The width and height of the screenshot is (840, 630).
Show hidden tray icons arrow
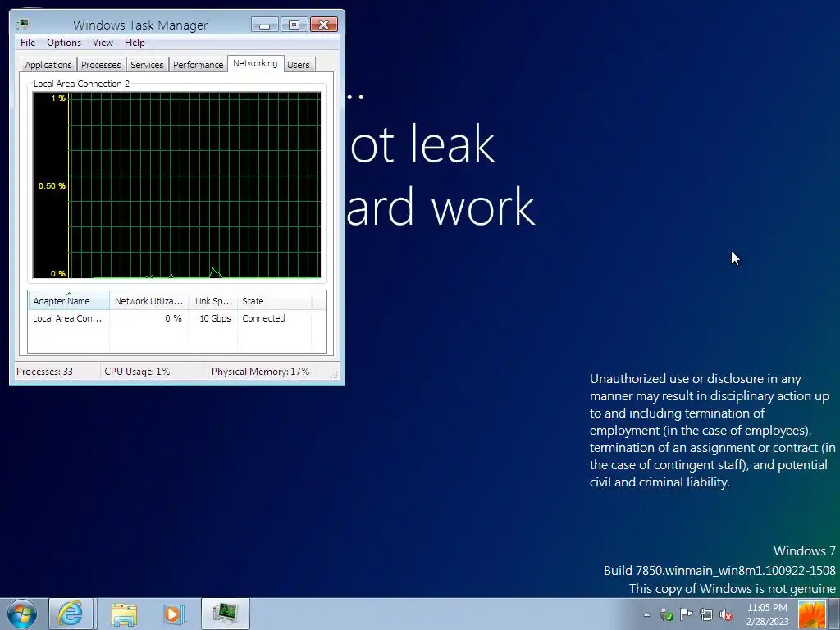point(646,614)
